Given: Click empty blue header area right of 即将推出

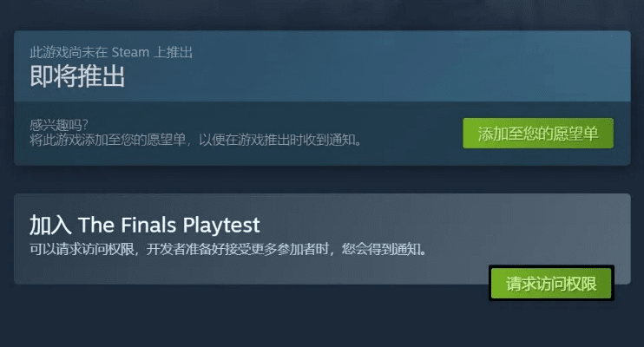Looking at the screenshot, I should (x=370, y=68).
